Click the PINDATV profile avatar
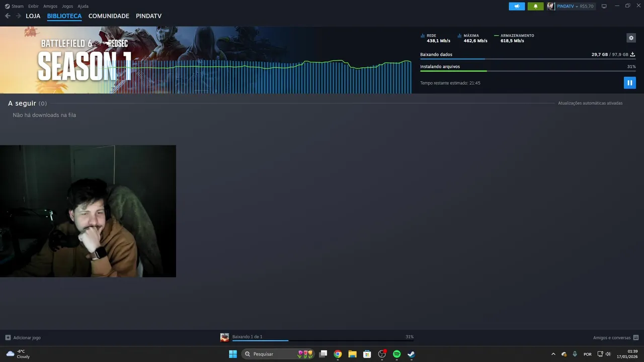Screen dimensions: 644x362 point(551,6)
